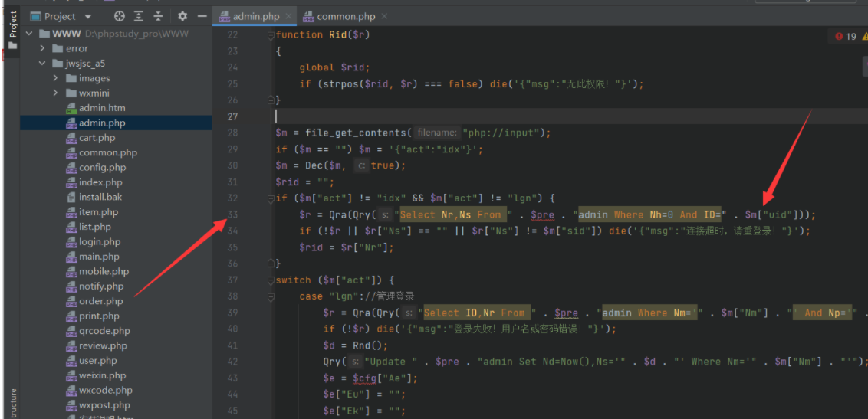Select user.php in the project tree
This screenshot has height=419, width=868.
pyautogui.click(x=97, y=361)
